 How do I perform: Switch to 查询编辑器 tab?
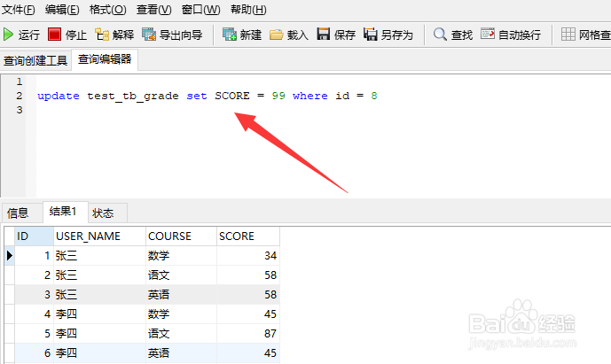(x=105, y=59)
